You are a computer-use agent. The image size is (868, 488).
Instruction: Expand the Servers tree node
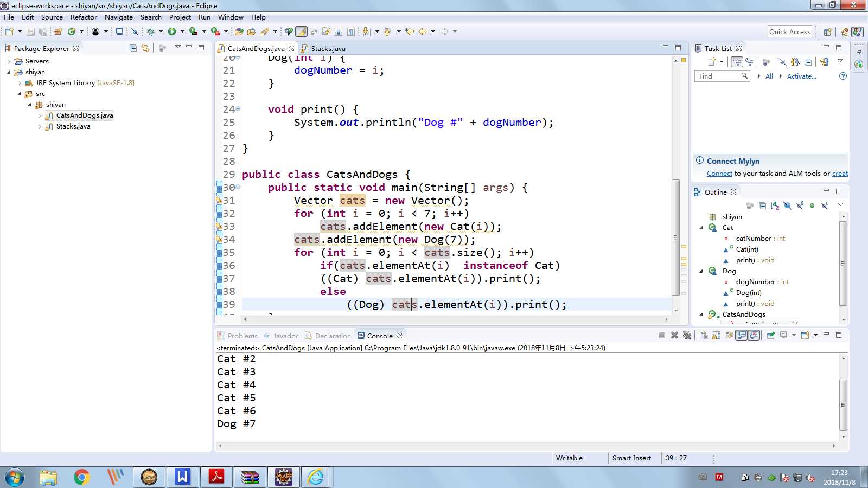tap(9, 61)
